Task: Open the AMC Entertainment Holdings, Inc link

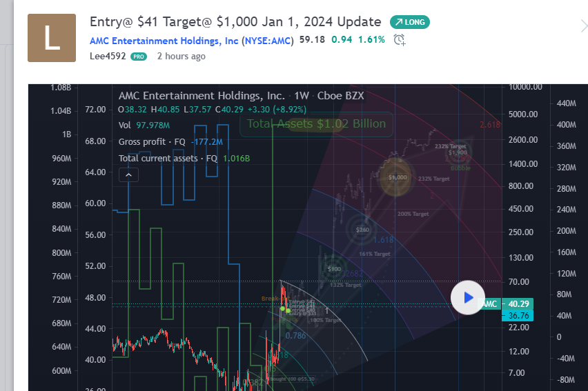Action: tap(164, 41)
